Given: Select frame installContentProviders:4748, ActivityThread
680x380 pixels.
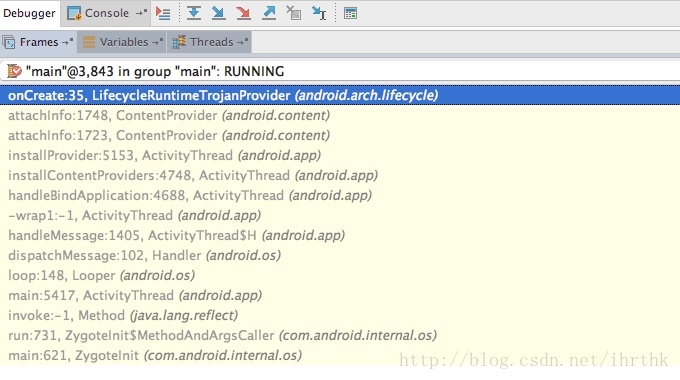Looking at the screenshot, I should click(340, 175).
